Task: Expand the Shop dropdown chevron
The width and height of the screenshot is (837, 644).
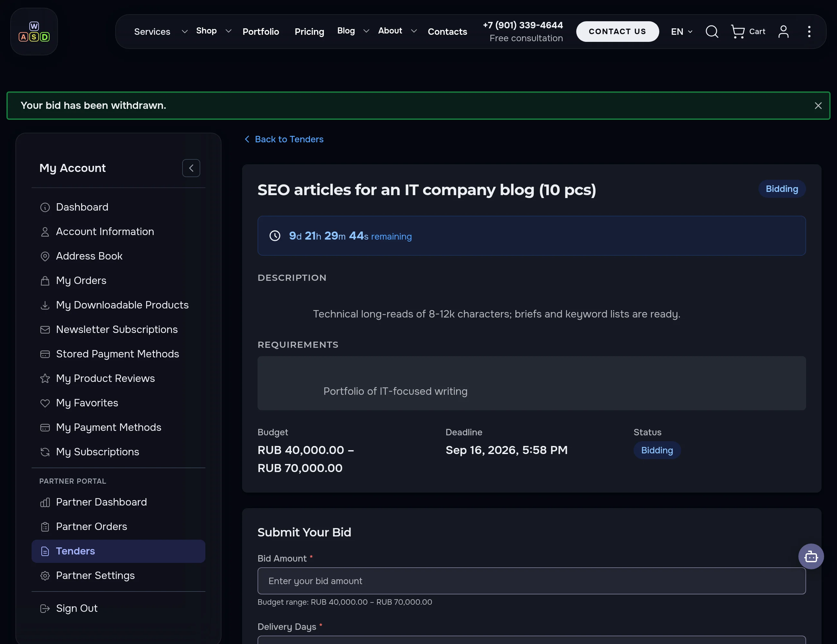Action: tap(229, 31)
